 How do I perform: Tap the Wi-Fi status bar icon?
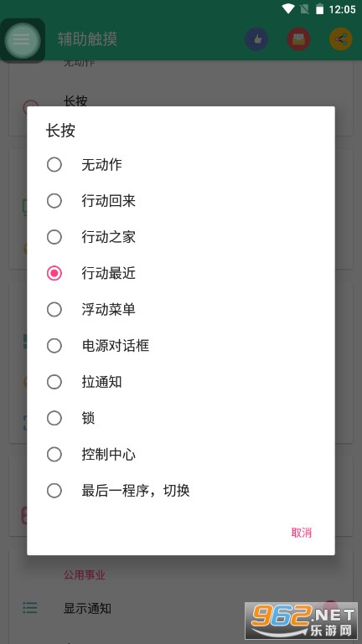(x=288, y=9)
